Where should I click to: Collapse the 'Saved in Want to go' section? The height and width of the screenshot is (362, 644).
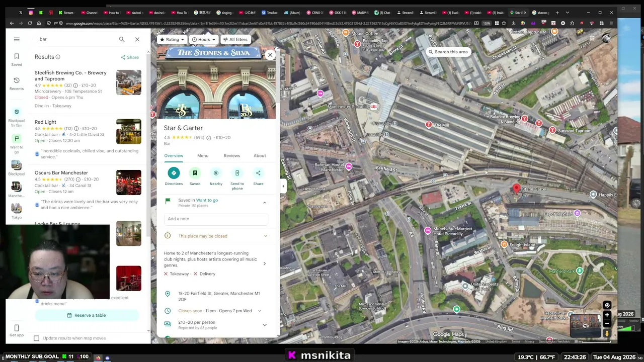tap(265, 203)
